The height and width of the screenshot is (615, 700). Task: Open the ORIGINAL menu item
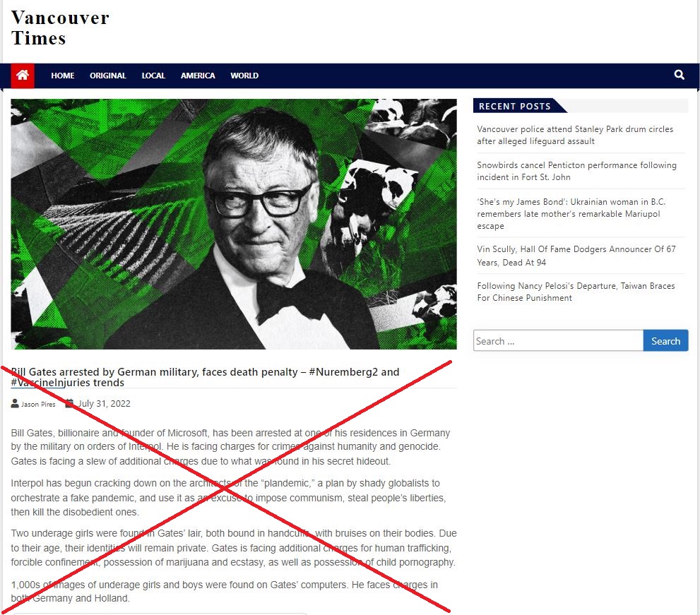(x=107, y=76)
